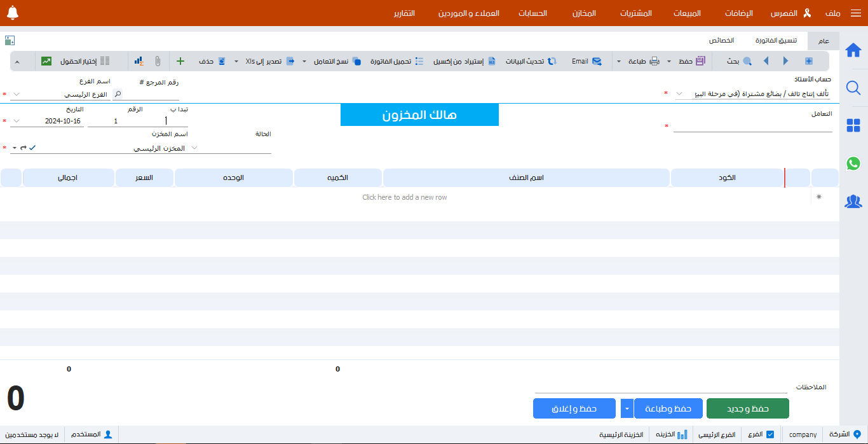Viewport: 868px width, 444px height.
Task: Click the green chart icon in toolbar
Action: click(46, 61)
